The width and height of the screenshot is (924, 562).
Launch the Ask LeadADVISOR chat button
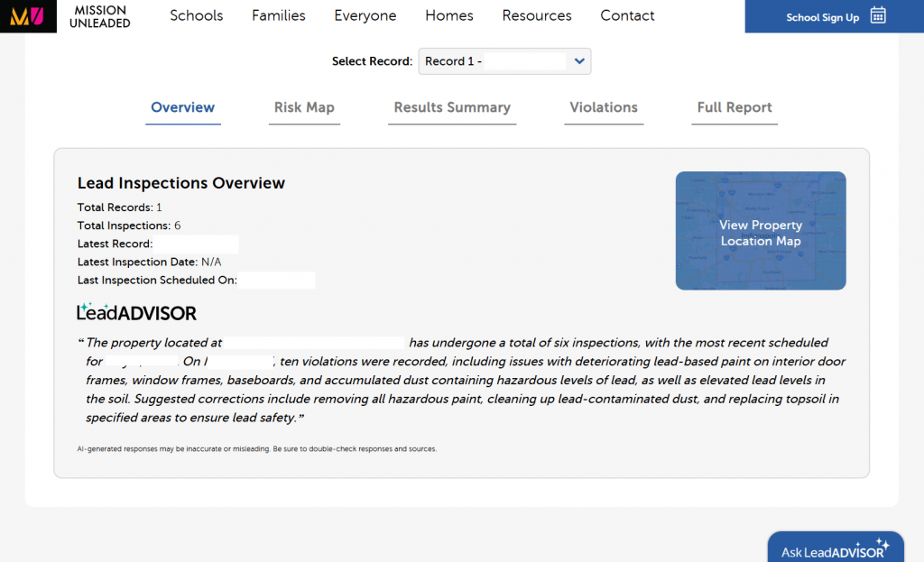pos(835,549)
